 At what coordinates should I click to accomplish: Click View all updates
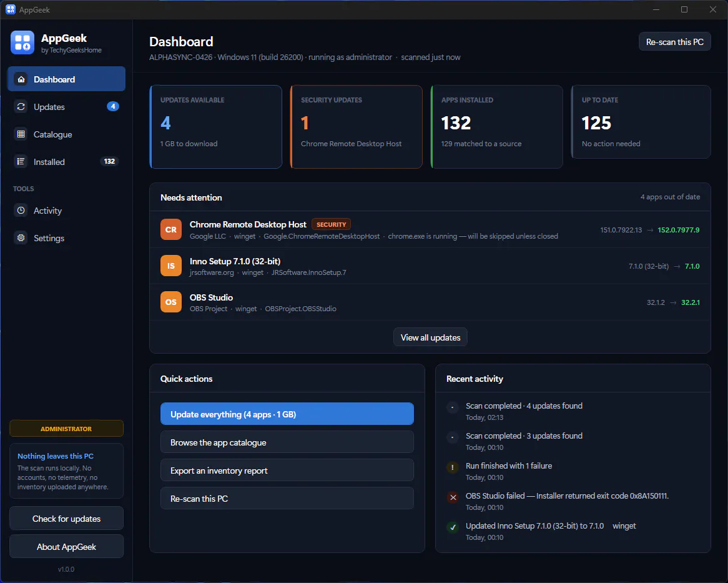pos(430,337)
